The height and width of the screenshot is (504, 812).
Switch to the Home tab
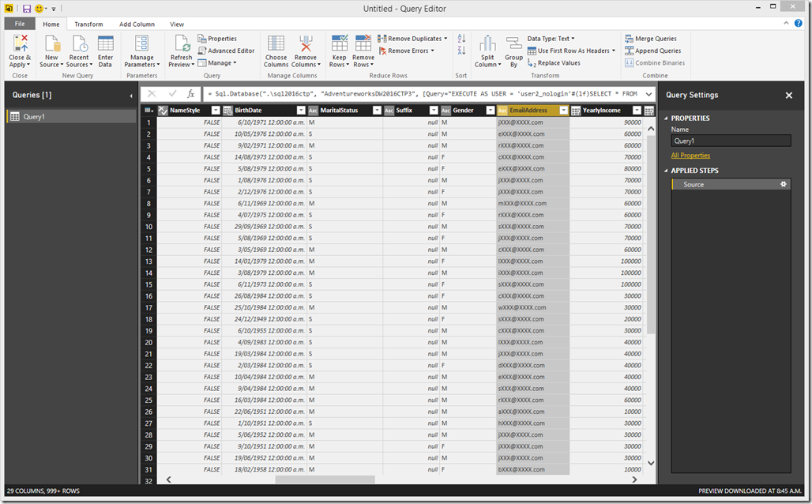point(51,24)
